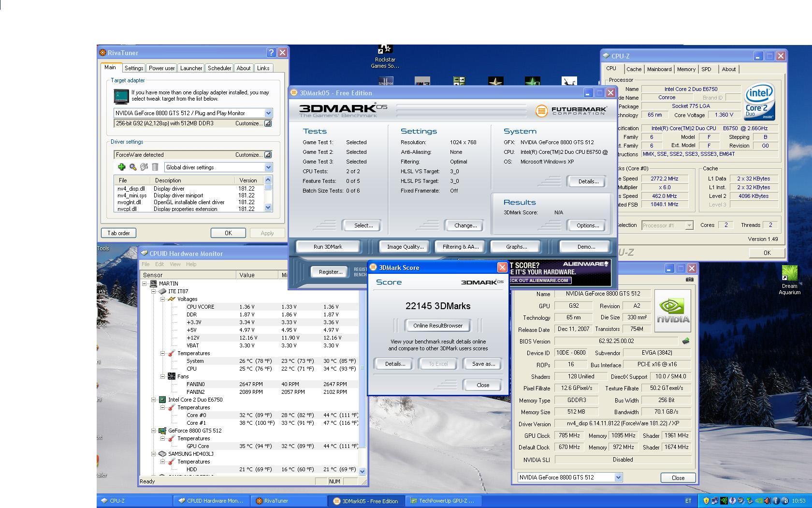Click the yellow shield tray icon
This screenshot has height=508, width=812.
coord(706,501)
